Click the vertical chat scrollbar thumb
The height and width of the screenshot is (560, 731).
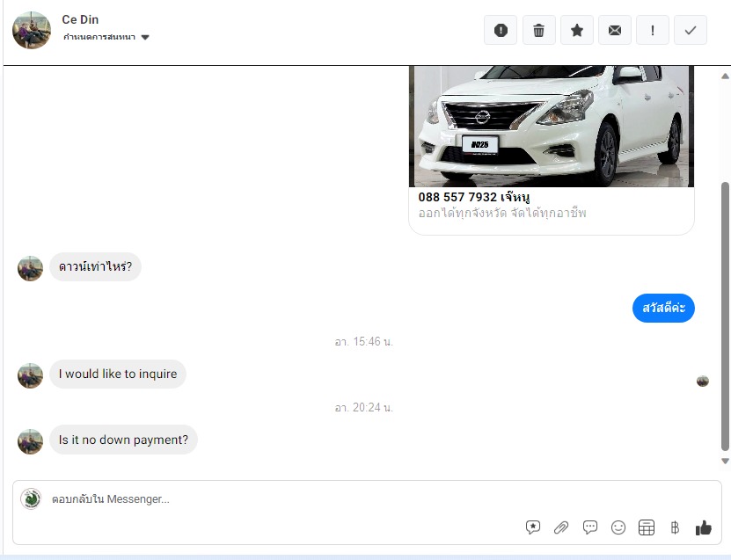click(x=725, y=316)
